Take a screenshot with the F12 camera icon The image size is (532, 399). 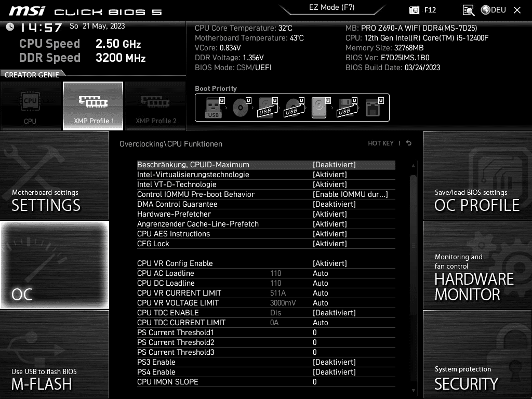[x=414, y=10]
